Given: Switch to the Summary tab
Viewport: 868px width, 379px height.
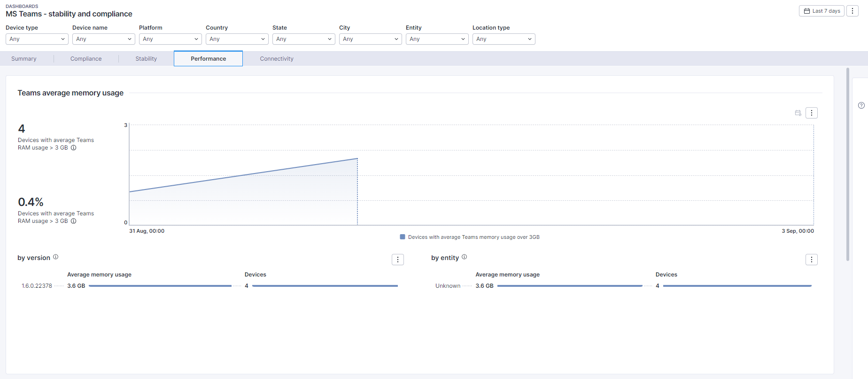Looking at the screenshot, I should (x=24, y=59).
